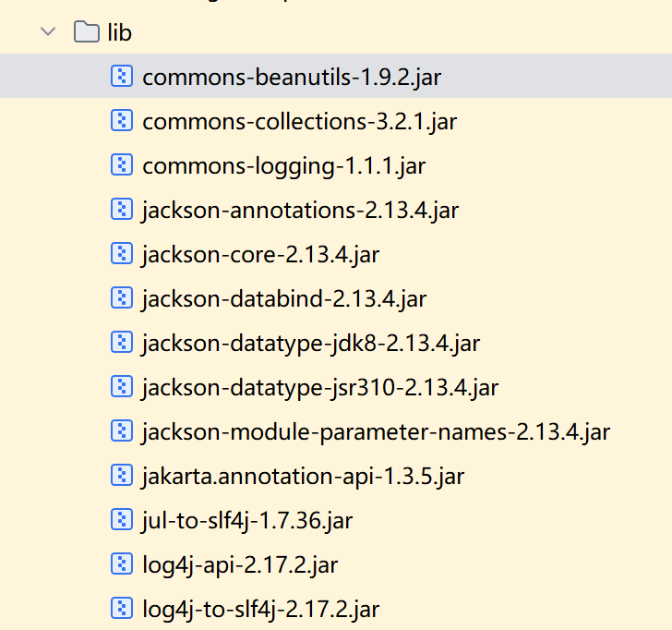The height and width of the screenshot is (630, 672).
Task: Select commons-collections-3.2.1.jar in the tree
Action: pos(299,121)
